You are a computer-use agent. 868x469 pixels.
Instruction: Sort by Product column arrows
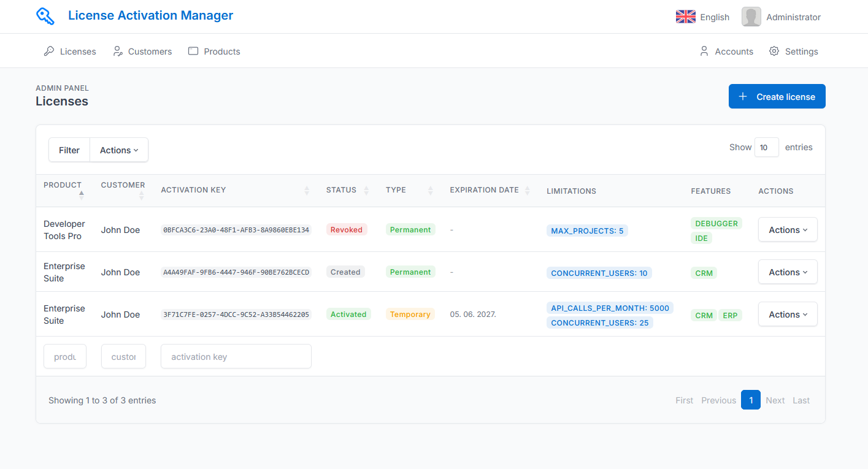tap(82, 195)
